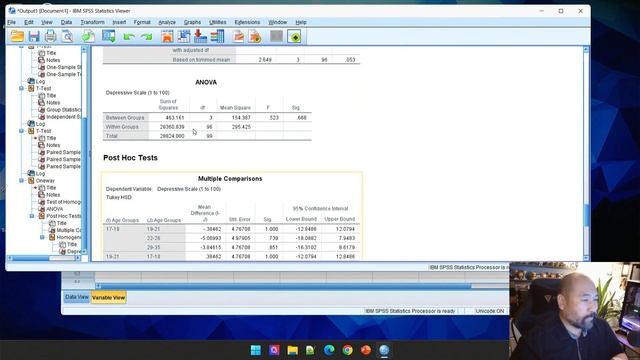Viewport: 640px width, 360px height.
Task: Launch Google Chrome from the taskbar
Action: [x=347, y=350]
